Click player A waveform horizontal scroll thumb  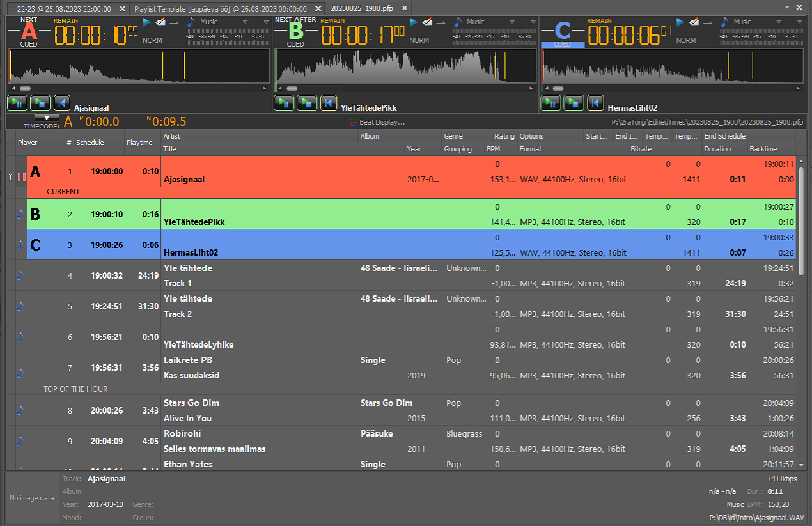coord(24,88)
